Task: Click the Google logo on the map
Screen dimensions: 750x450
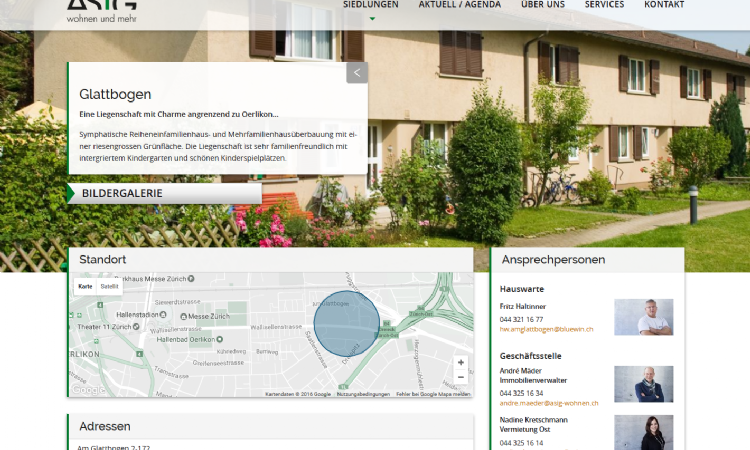Action: pos(88,390)
